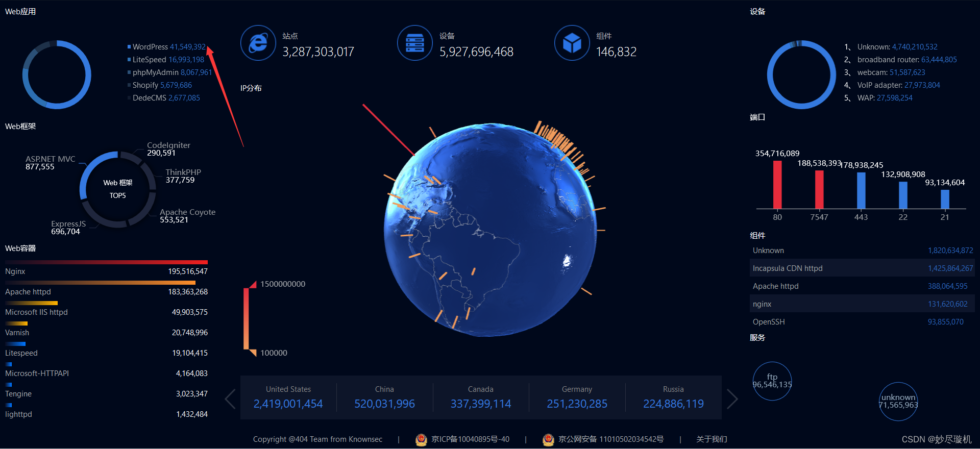
Task: Select the Shopify legend entry
Action: tap(160, 85)
